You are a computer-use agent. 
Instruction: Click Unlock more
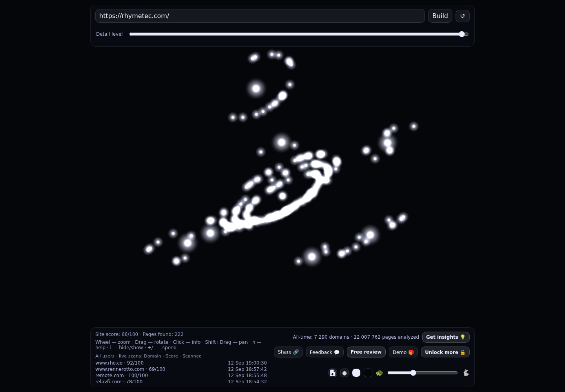pyautogui.click(x=445, y=352)
